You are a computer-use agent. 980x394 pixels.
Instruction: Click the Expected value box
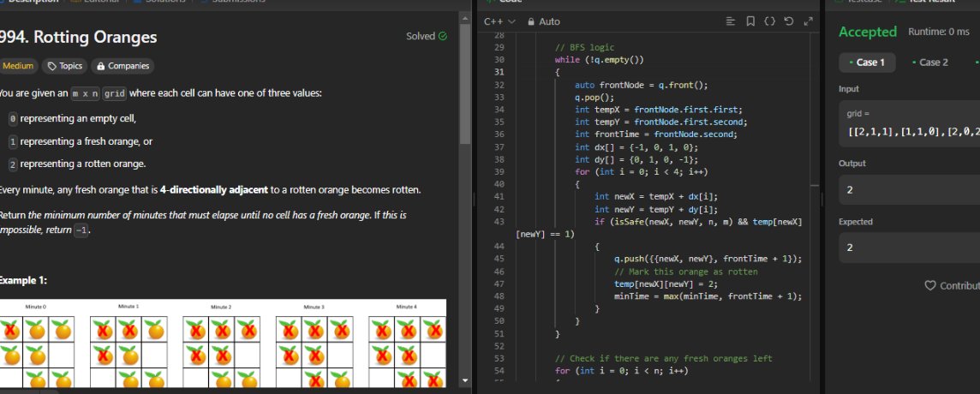[x=910, y=248]
